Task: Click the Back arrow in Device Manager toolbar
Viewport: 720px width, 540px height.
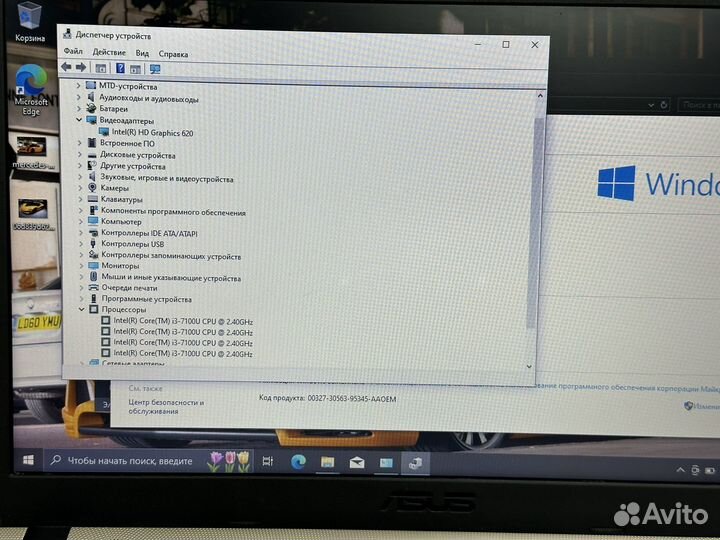Action: [x=67, y=68]
